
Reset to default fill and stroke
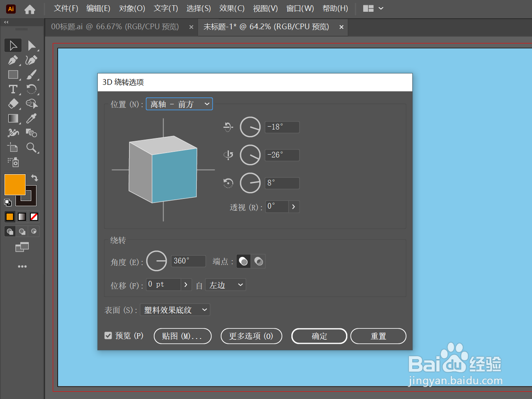tap(8, 202)
